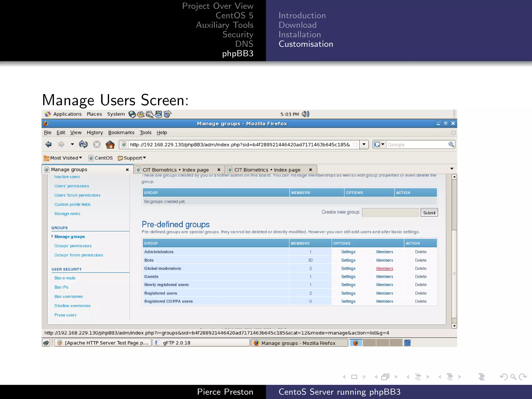Click the bookmark star in URL bar

coord(355,144)
